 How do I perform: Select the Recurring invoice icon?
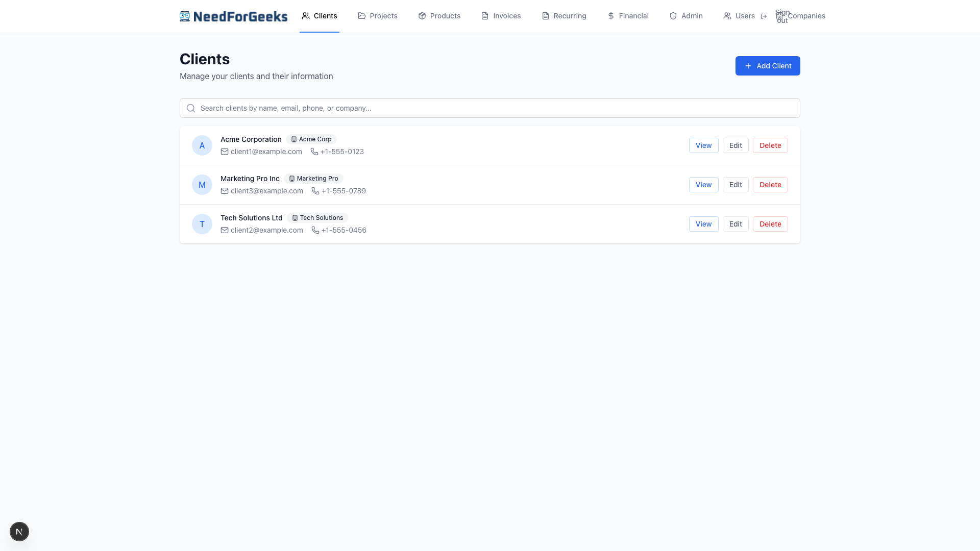(x=545, y=16)
